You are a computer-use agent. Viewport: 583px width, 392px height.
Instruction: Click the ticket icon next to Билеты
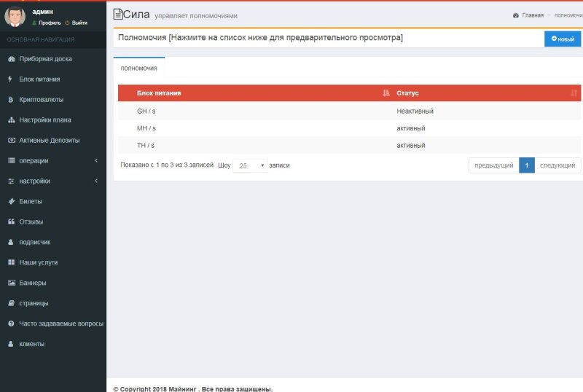click(11, 201)
